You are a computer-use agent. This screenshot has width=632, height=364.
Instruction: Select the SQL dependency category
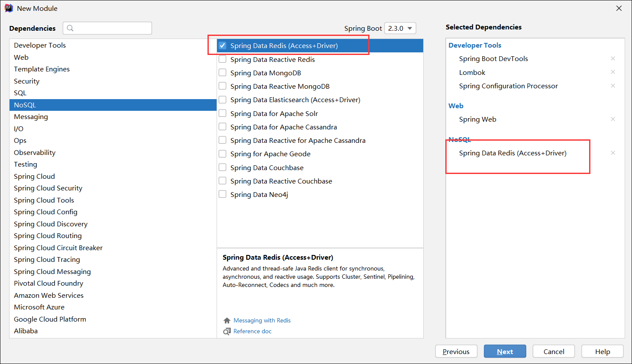[x=113, y=93]
